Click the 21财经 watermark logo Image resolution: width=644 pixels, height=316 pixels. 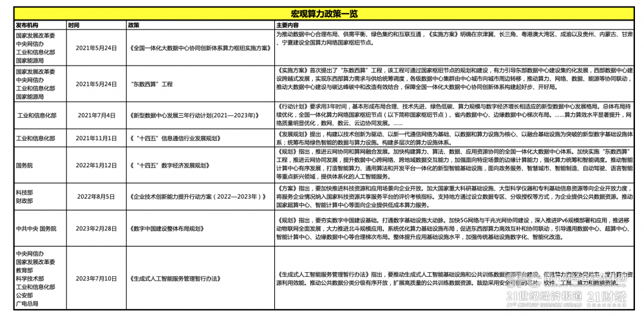[x=607, y=297]
